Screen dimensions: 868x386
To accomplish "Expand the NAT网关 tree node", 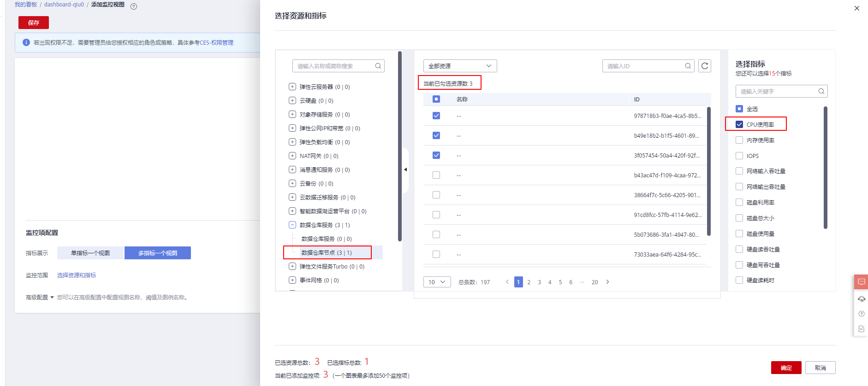I will 292,156.
